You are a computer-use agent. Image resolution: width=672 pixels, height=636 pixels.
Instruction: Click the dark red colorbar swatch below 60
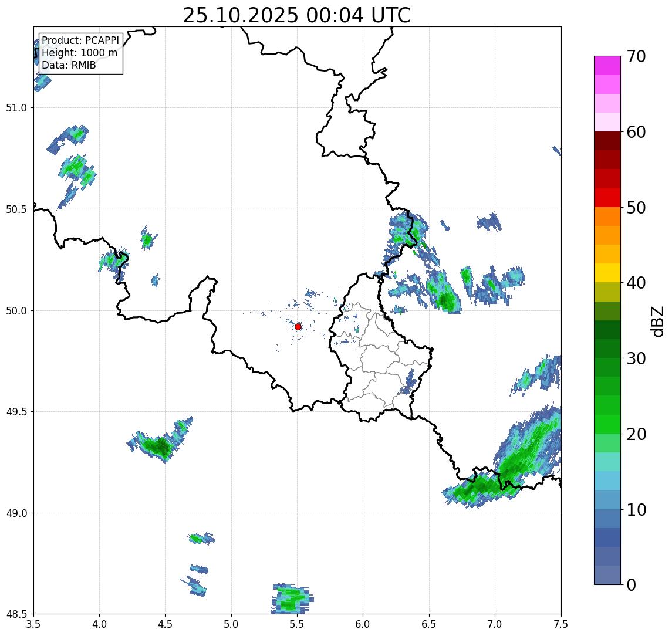click(x=607, y=141)
